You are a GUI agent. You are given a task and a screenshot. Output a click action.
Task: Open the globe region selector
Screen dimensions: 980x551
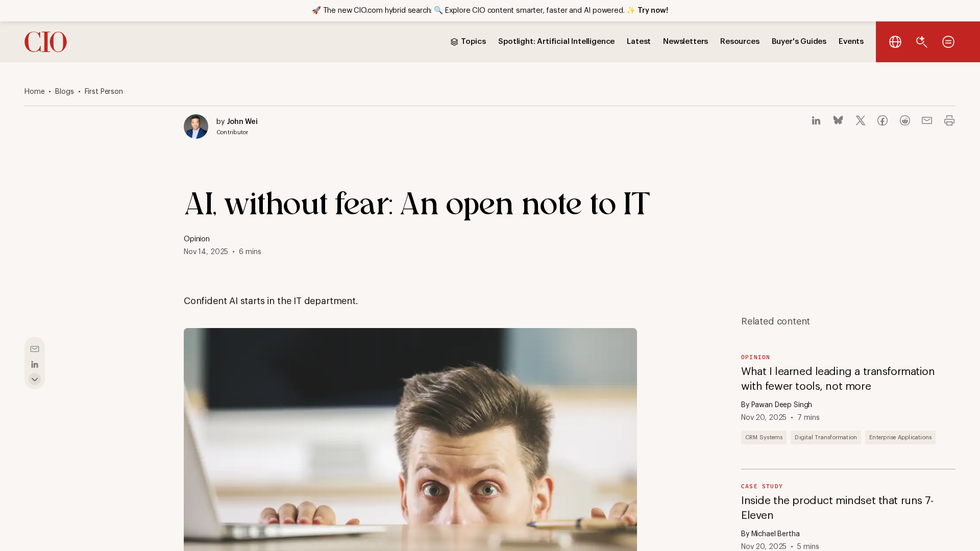tap(895, 42)
